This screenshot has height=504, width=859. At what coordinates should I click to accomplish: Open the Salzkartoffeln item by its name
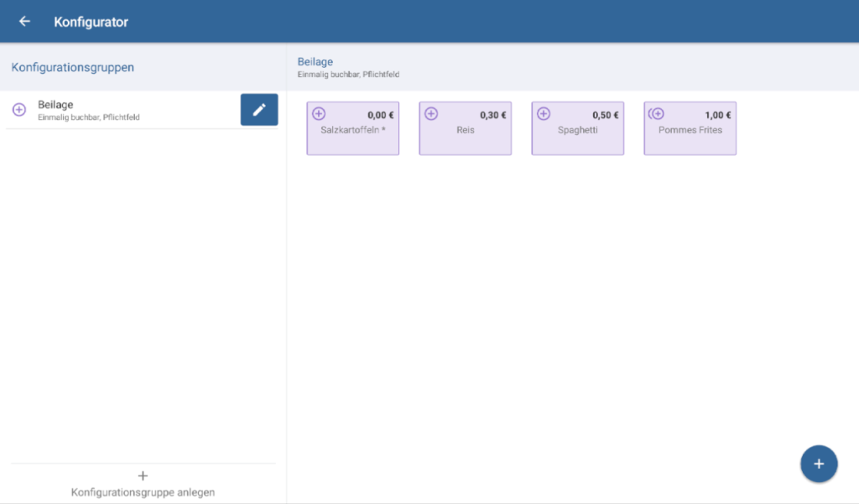click(352, 130)
